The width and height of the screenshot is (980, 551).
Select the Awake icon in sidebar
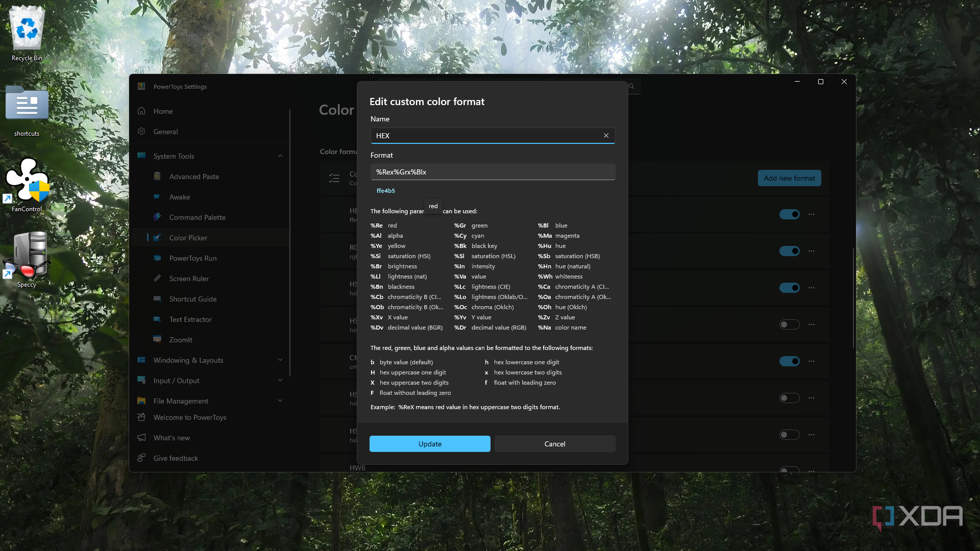point(157,196)
